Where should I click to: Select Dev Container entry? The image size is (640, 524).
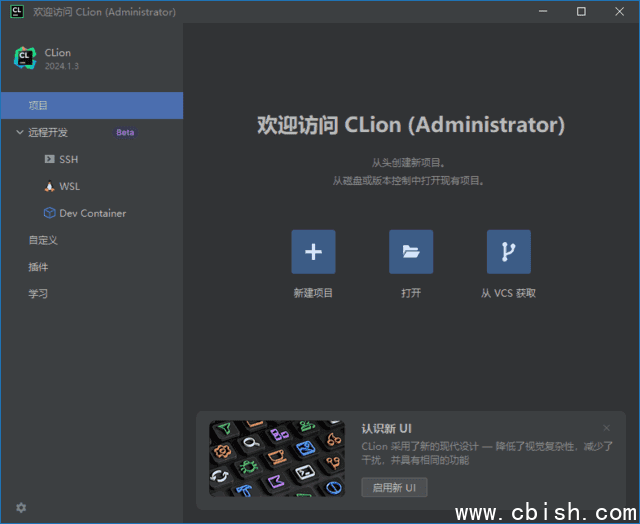tap(92, 213)
